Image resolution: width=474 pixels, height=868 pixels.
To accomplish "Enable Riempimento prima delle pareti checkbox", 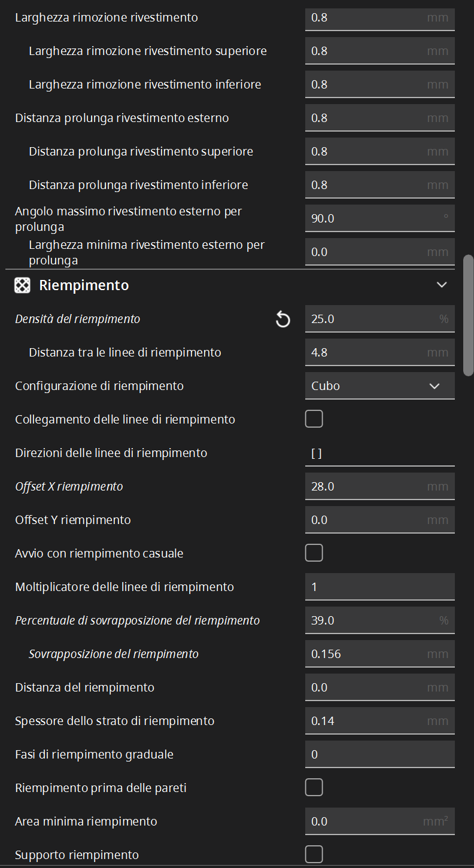I will coord(314,788).
